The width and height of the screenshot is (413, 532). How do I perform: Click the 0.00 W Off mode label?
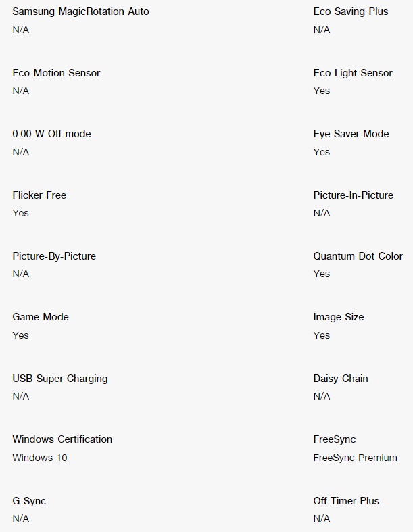point(51,134)
